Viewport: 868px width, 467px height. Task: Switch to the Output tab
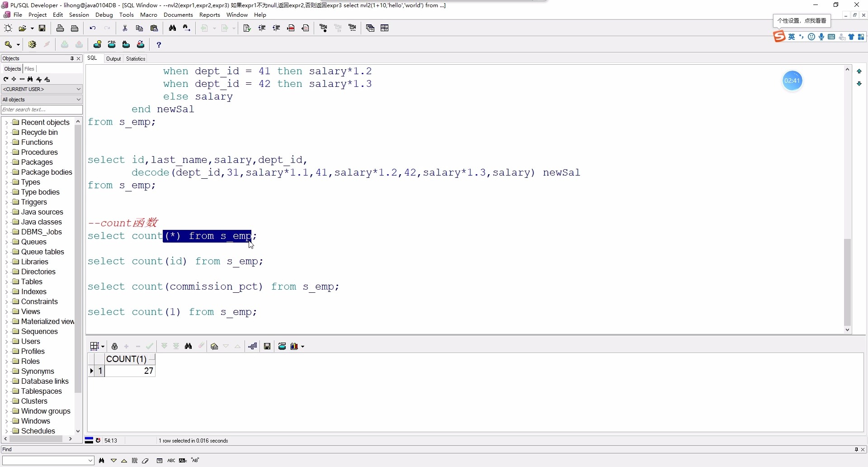click(x=113, y=58)
